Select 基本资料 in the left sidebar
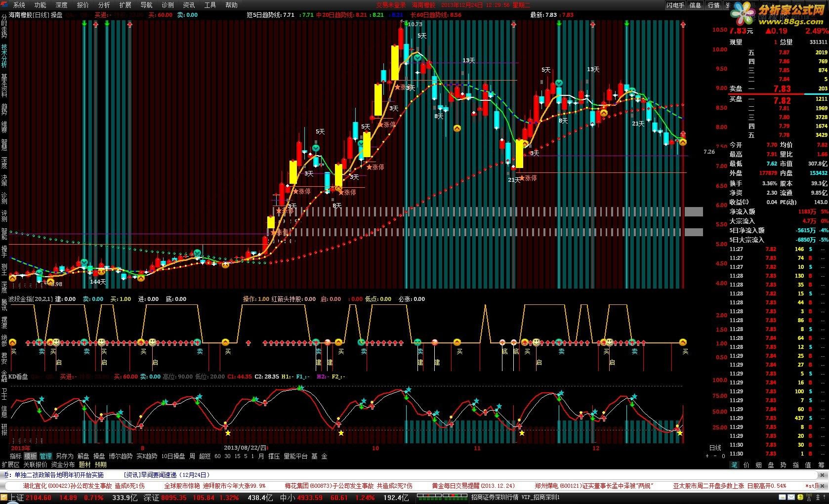The height and width of the screenshot is (504, 829). tap(4, 85)
